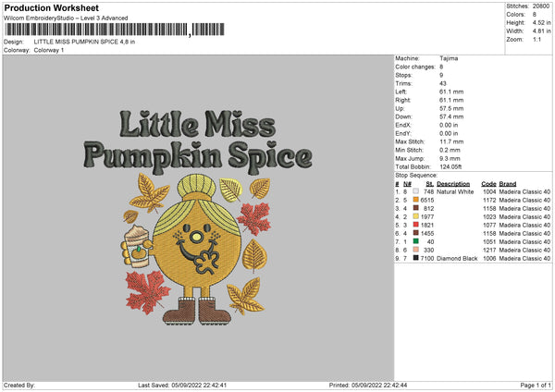This screenshot has width=555, height=392.
Task: Select the brown swatch in the 1455-stitch row
Action: (415, 233)
